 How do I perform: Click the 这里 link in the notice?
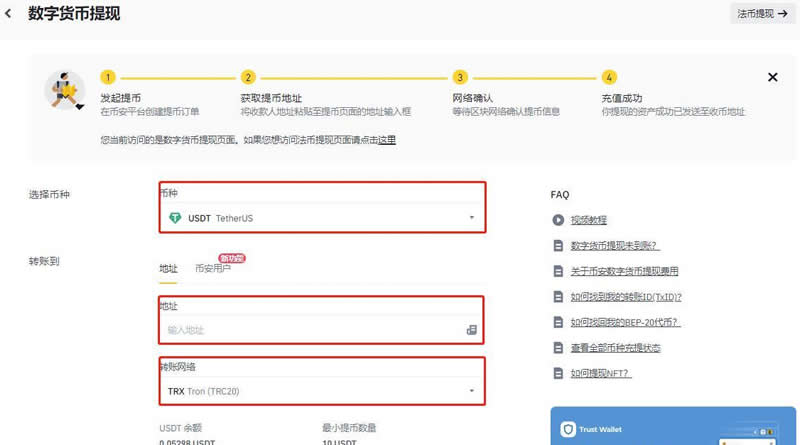[386, 140]
